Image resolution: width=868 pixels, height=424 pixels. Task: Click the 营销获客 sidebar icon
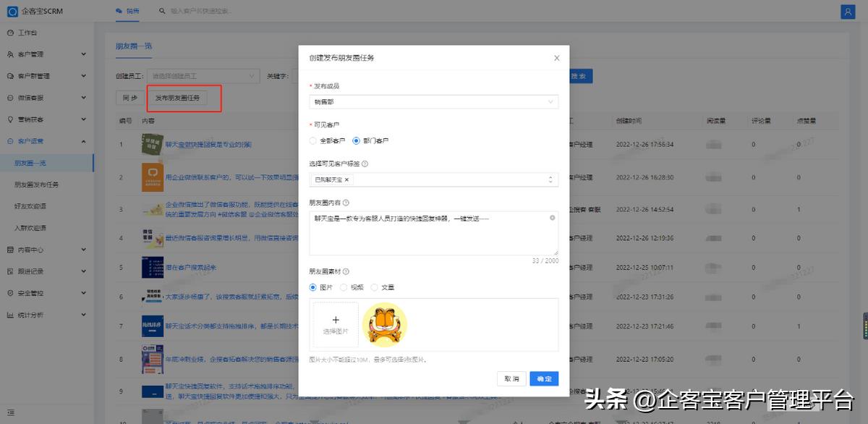click(x=12, y=119)
